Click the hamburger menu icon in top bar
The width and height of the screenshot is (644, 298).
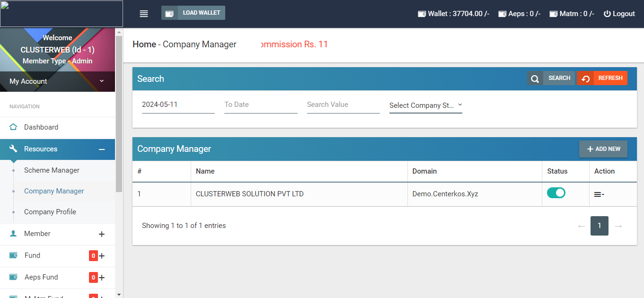click(x=144, y=14)
